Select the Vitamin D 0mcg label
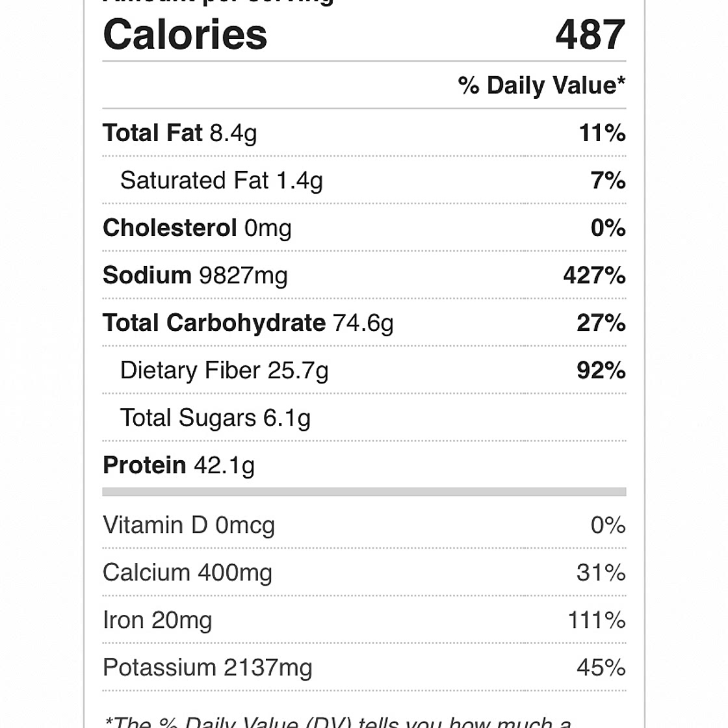The width and height of the screenshot is (728, 728). click(188, 525)
